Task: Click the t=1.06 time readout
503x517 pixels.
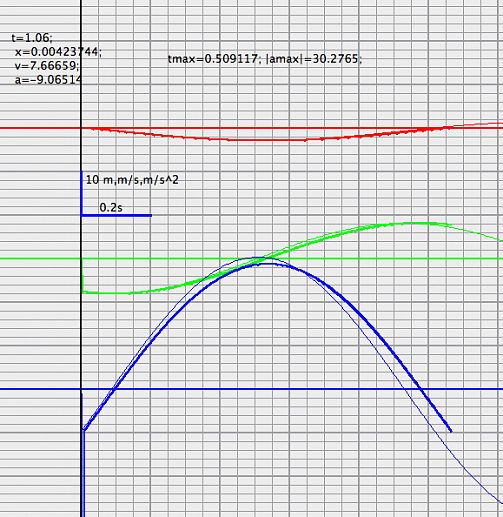Action: pos(32,38)
